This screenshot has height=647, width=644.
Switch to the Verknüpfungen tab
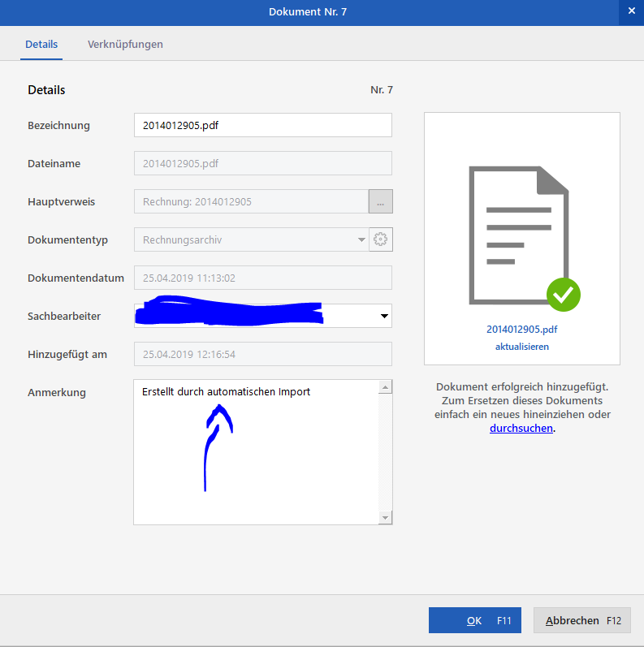[x=125, y=44]
